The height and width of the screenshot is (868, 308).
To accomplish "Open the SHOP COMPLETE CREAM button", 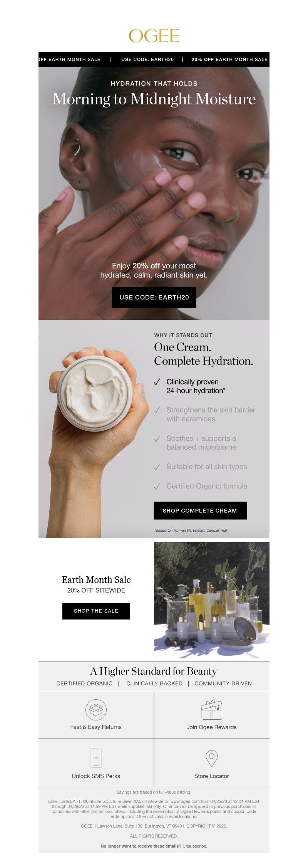I will click(200, 510).
